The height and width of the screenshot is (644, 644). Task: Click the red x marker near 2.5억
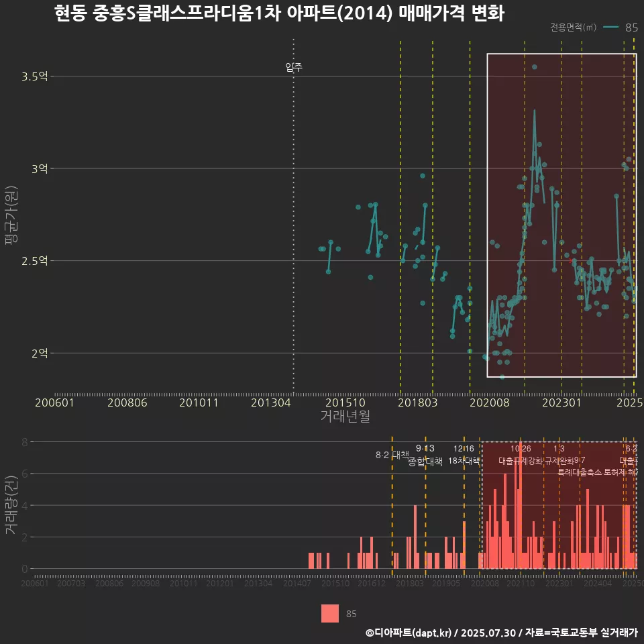570,261
